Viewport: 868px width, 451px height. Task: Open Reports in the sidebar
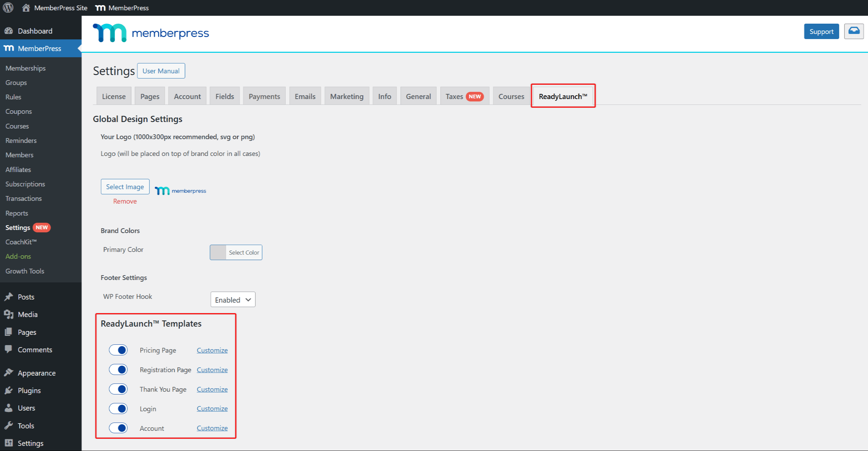pos(17,213)
